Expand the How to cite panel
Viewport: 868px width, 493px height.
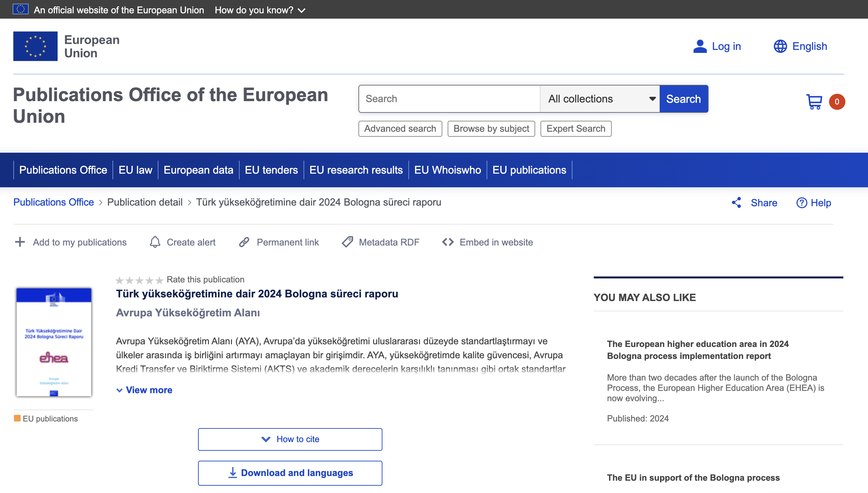click(290, 439)
